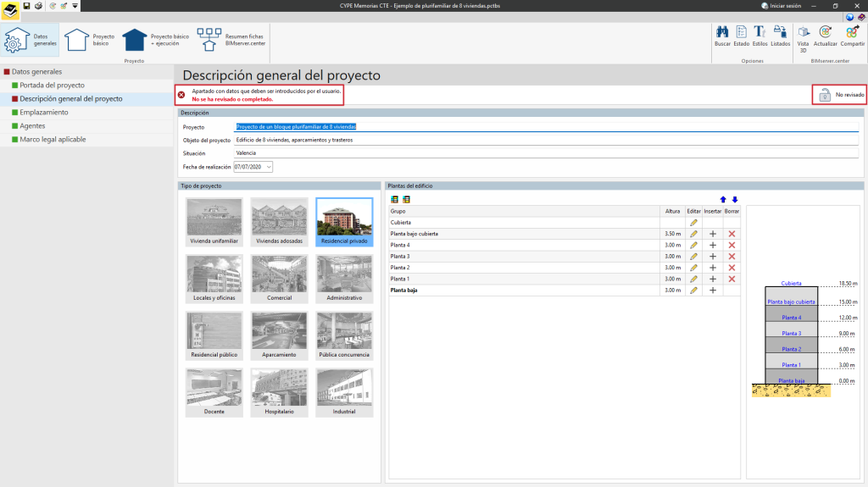Select Descripción general del proyecto tree item
Viewport: 868px width, 487px height.
(71, 98)
